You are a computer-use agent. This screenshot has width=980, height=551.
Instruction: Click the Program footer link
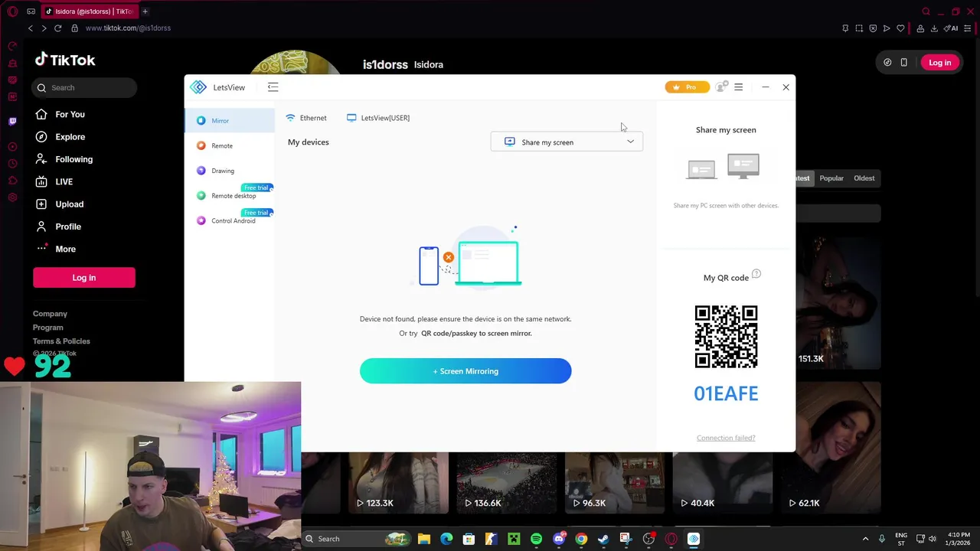[47, 328]
